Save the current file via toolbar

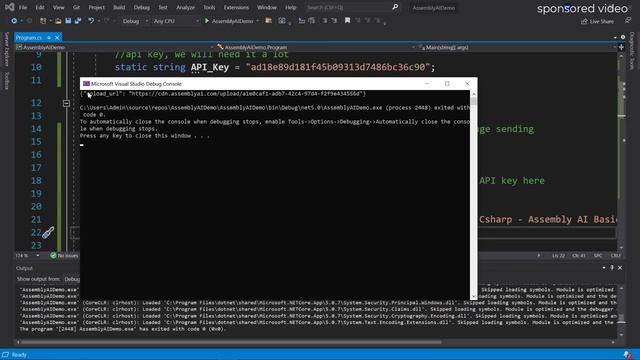pyautogui.click(x=68, y=21)
